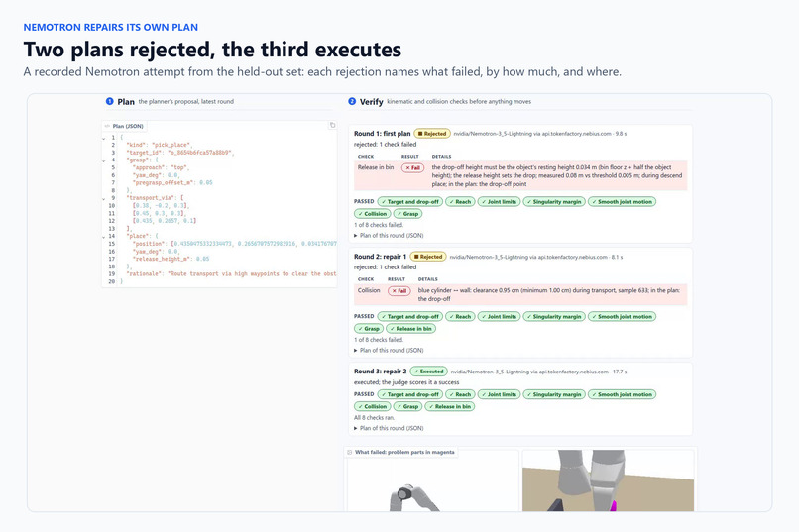Click the Verify step heading

[x=371, y=102]
